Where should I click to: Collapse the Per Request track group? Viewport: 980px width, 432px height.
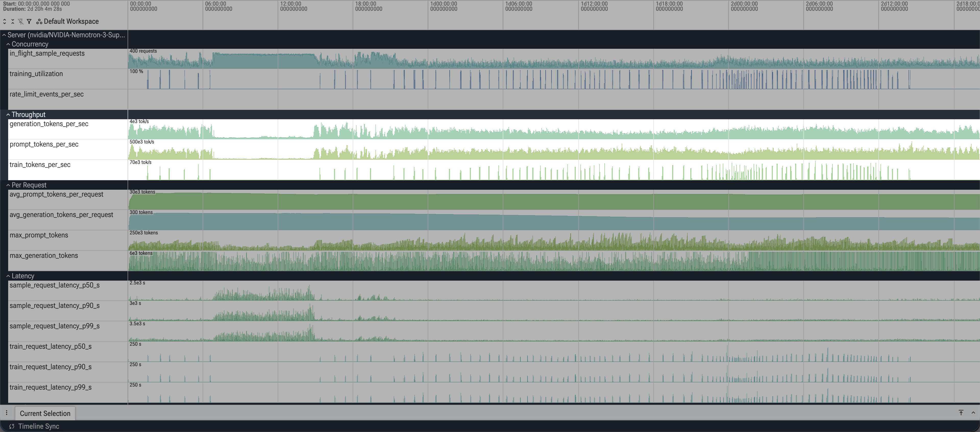[8, 185]
